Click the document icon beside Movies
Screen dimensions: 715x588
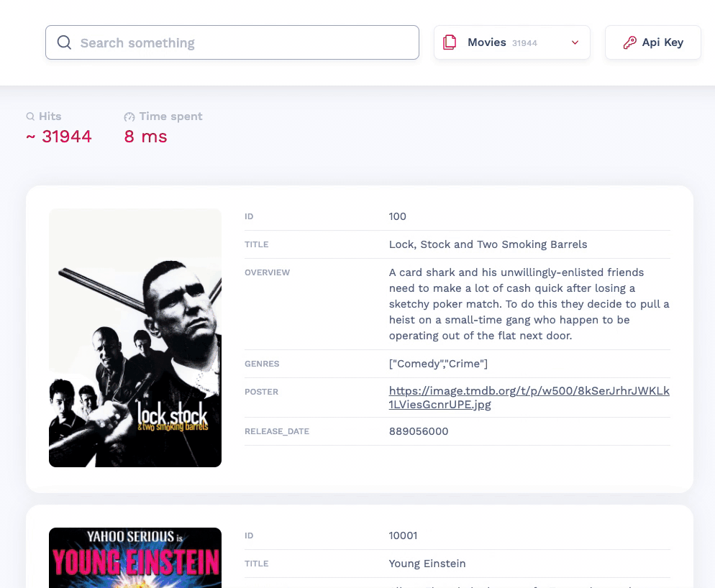pyautogui.click(x=449, y=42)
